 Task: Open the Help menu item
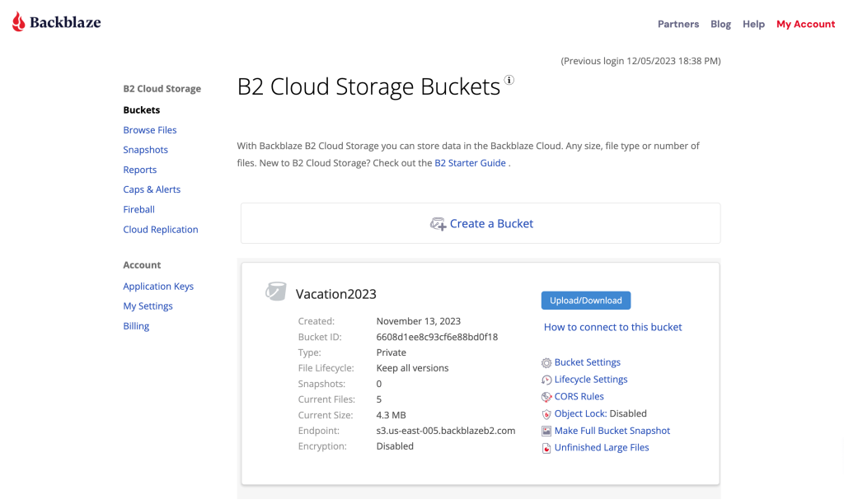753,24
